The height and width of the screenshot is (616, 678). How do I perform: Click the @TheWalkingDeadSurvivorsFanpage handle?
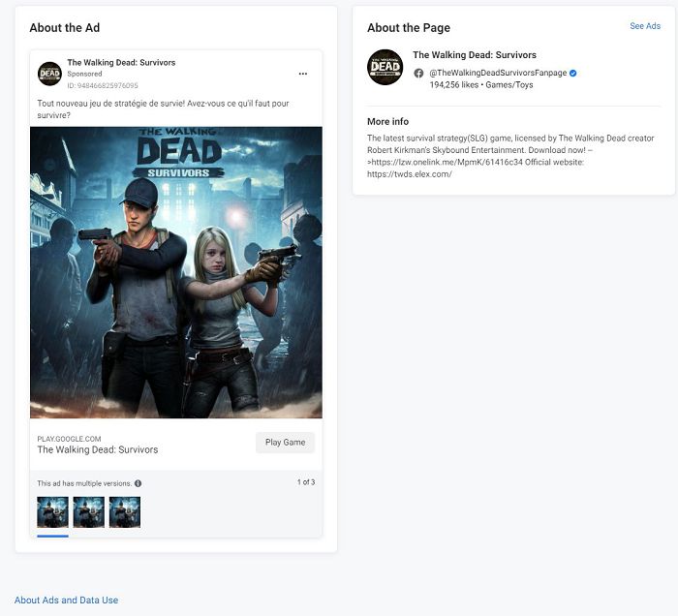tap(498, 74)
